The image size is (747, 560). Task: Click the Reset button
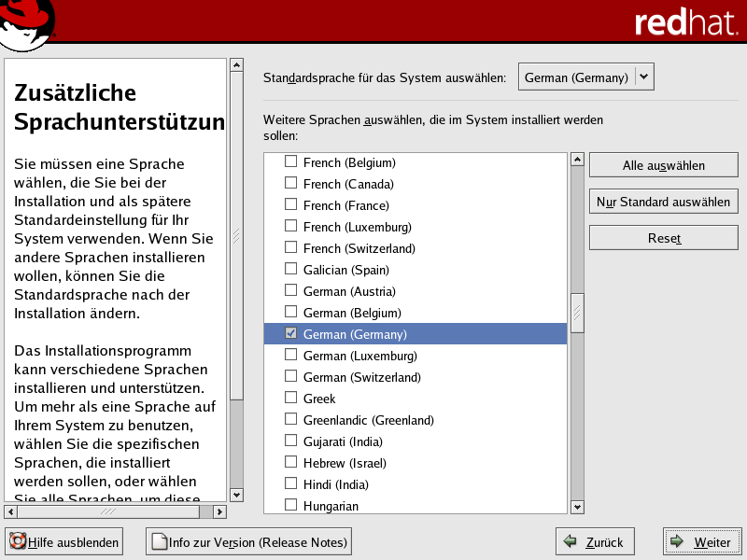click(x=664, y=238)
